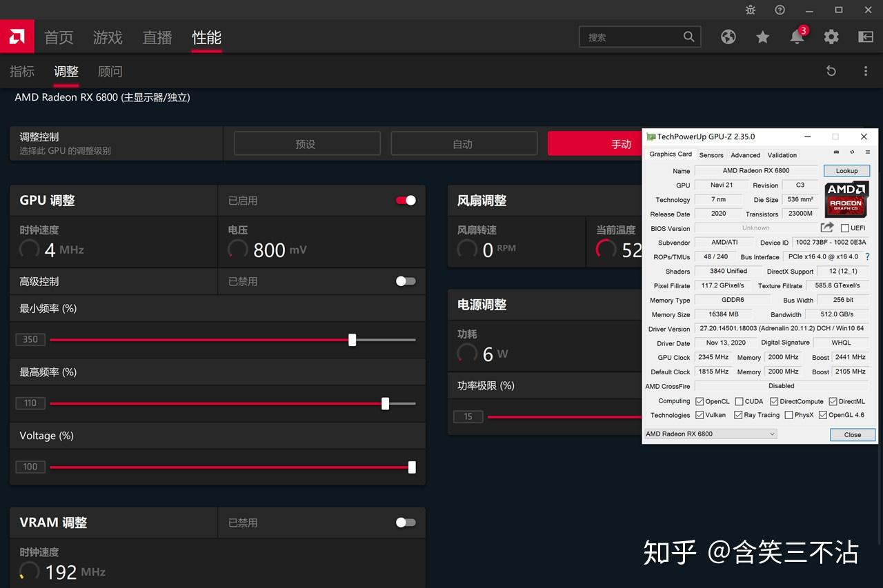Choose the 预设 tuning button
The width and height of the screenshot is (883, 588).
click(307, 143)
